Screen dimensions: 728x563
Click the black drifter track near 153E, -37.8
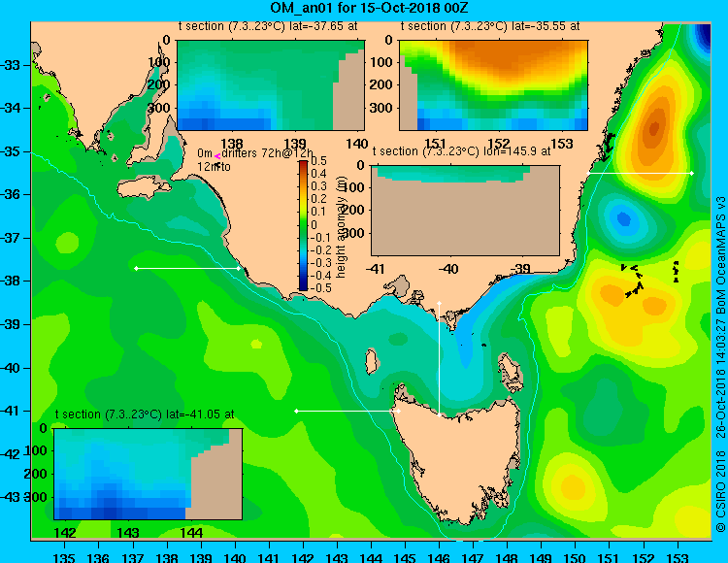(676, 272)
